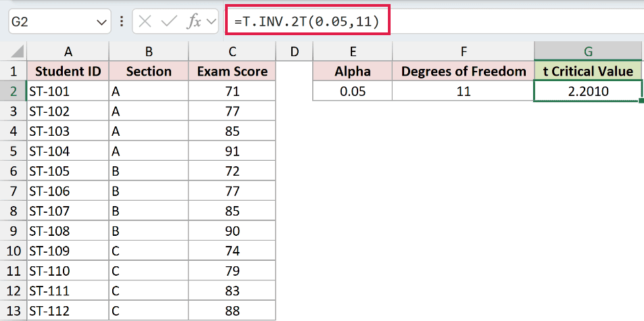Screen dimensions: 644x321
Task: Select column C header
Action: click(x=232, y=51)
